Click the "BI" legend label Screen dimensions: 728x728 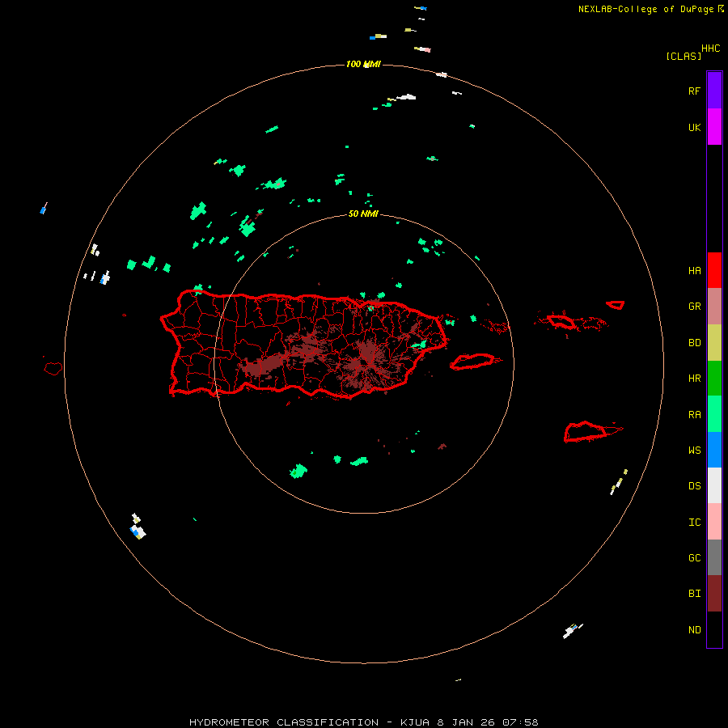pos(695,594)
